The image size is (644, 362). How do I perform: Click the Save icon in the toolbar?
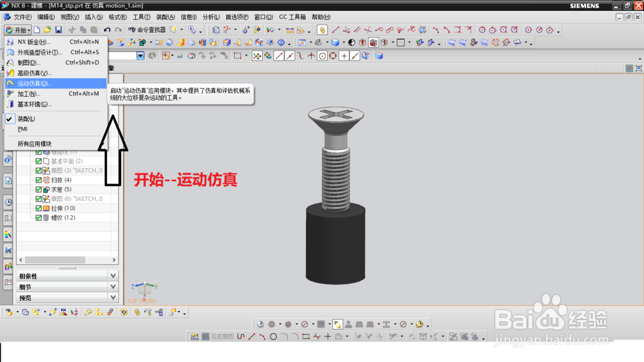pos(58,30)
